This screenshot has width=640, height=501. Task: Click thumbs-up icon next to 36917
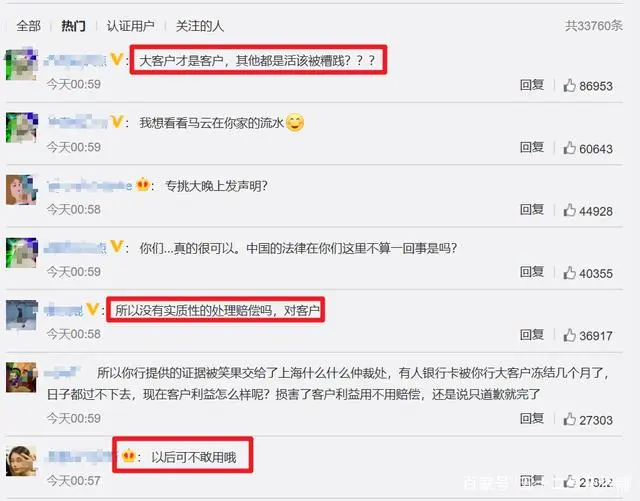tap(569, 335)
